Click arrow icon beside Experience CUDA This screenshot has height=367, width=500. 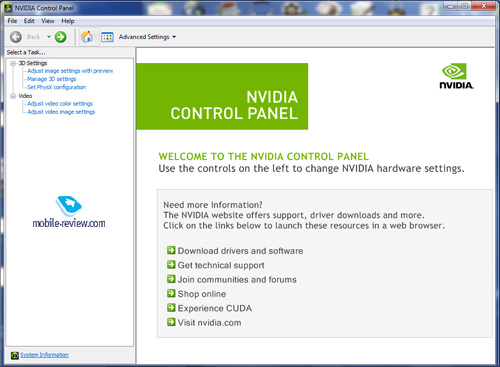point(171,307)
